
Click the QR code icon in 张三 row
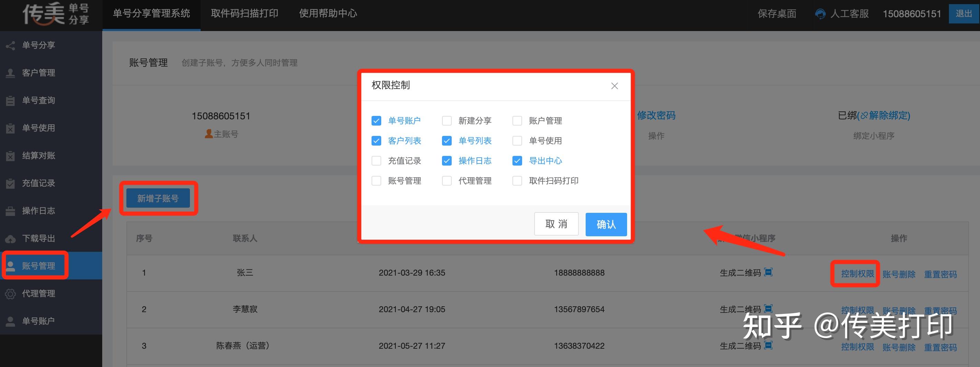point(768,272)
